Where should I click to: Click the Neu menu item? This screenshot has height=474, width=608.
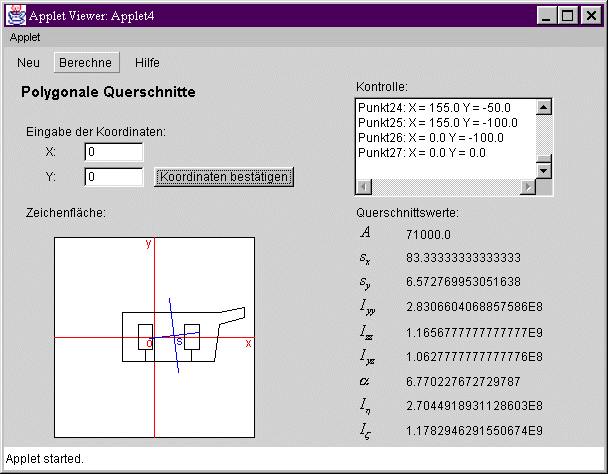point(29,62)
